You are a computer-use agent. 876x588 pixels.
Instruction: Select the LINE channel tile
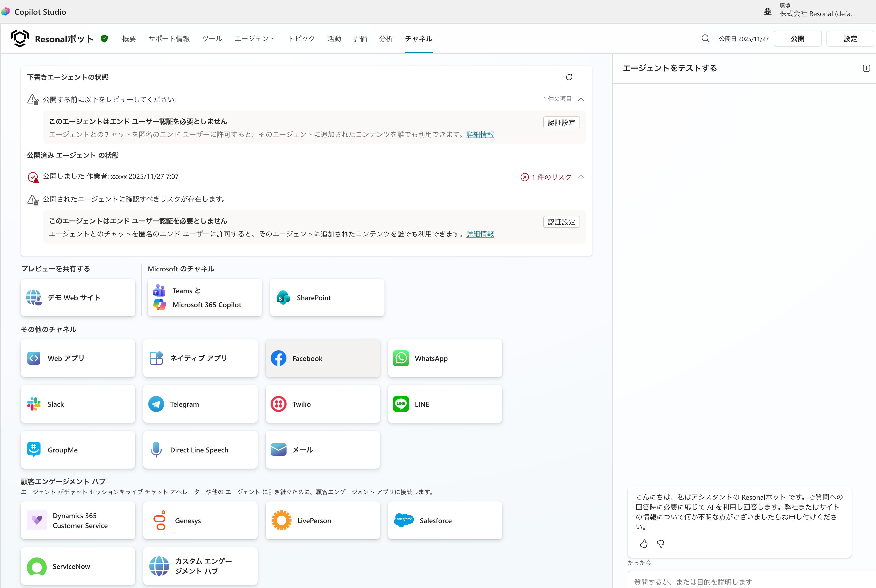pyautogui.click(x=445, y=404)
